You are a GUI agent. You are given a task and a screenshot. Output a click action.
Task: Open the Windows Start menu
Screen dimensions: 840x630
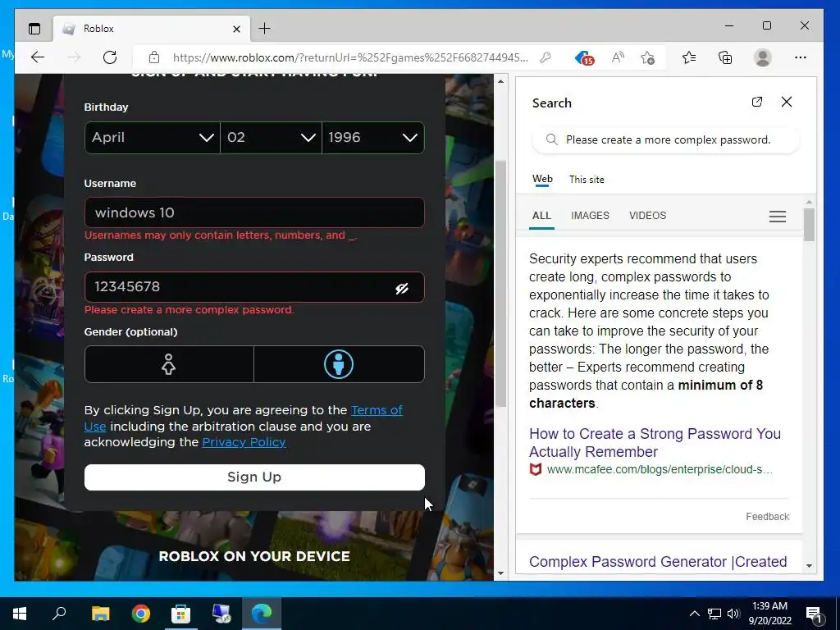point(20,614)
